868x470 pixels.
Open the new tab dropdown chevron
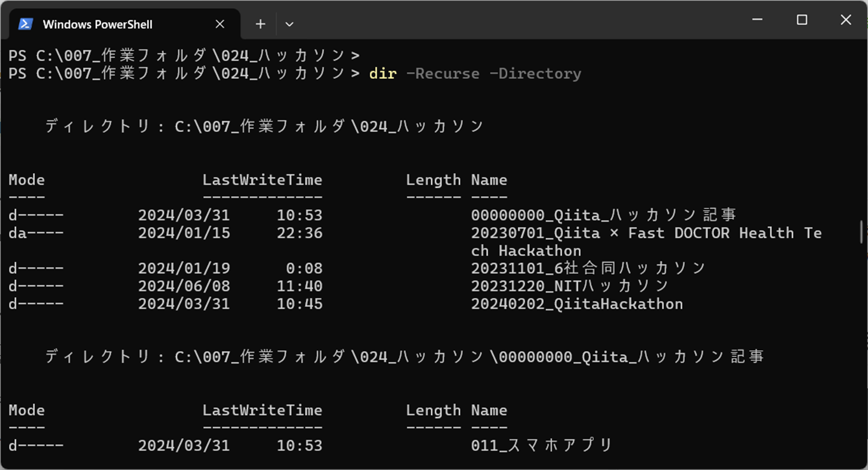[x=289, y=24]
